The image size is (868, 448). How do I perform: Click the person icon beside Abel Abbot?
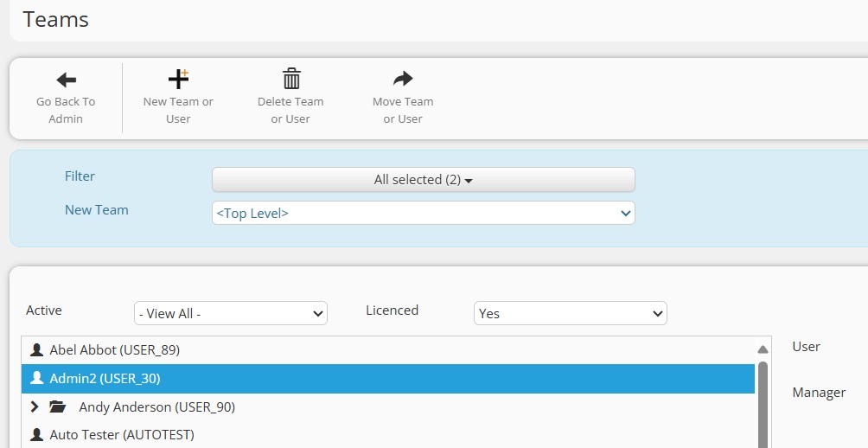click(x=36, y=350)
